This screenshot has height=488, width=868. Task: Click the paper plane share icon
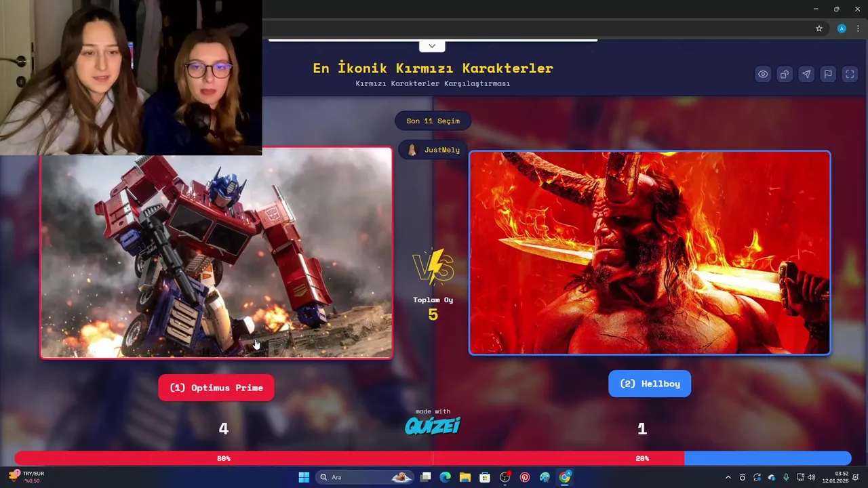click(x=806, y=75)
